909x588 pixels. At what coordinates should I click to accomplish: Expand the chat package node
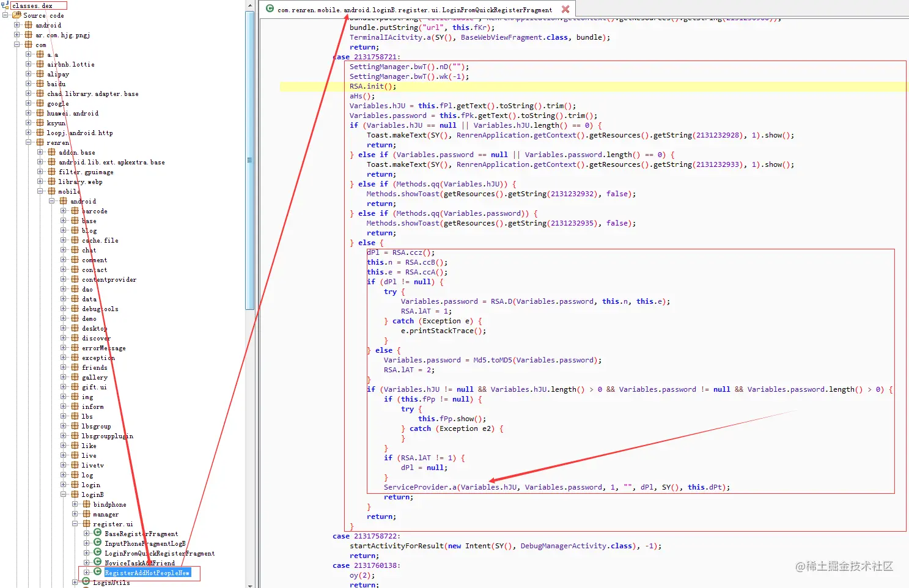64,250
